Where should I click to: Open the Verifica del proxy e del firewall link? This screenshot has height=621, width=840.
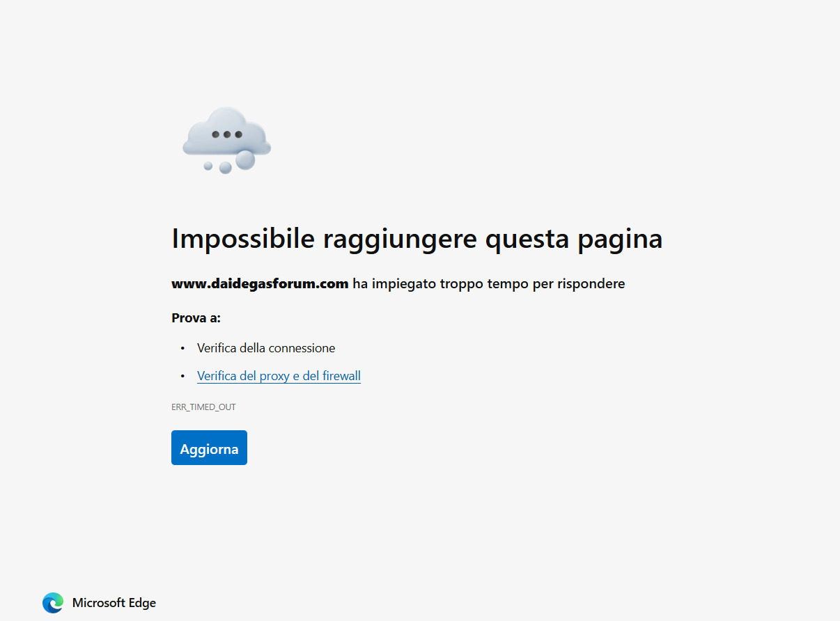[x=279, y=376]
